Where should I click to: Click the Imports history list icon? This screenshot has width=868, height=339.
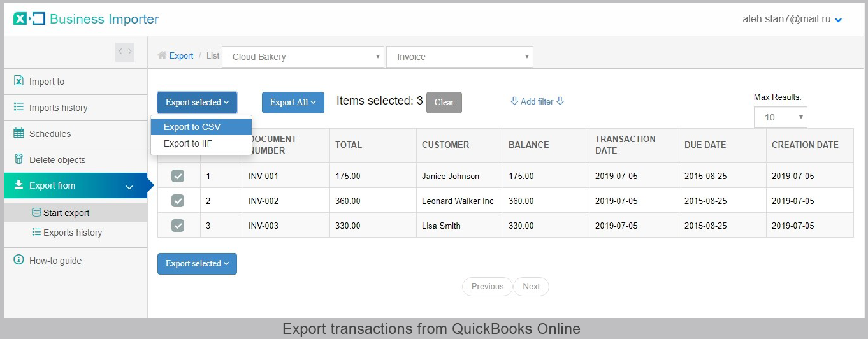[x=18, y=107]
